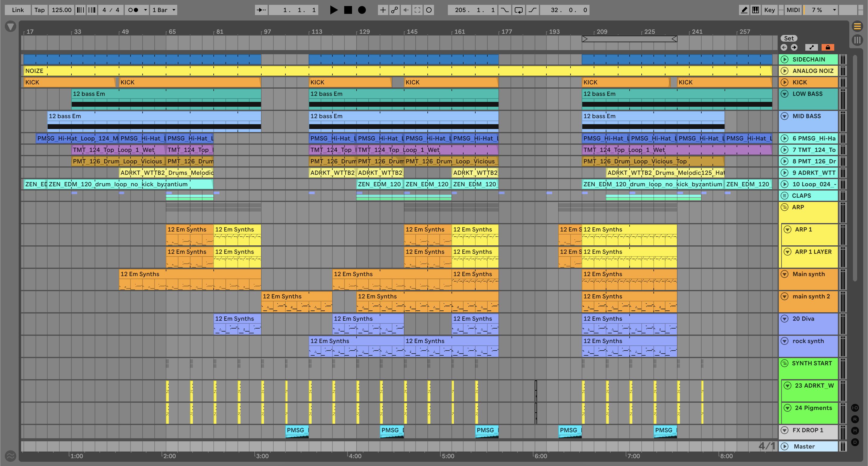
Task: Toggle the orange Lock Envelopes button
Action: pyautogui.click(x=828, y=48)
